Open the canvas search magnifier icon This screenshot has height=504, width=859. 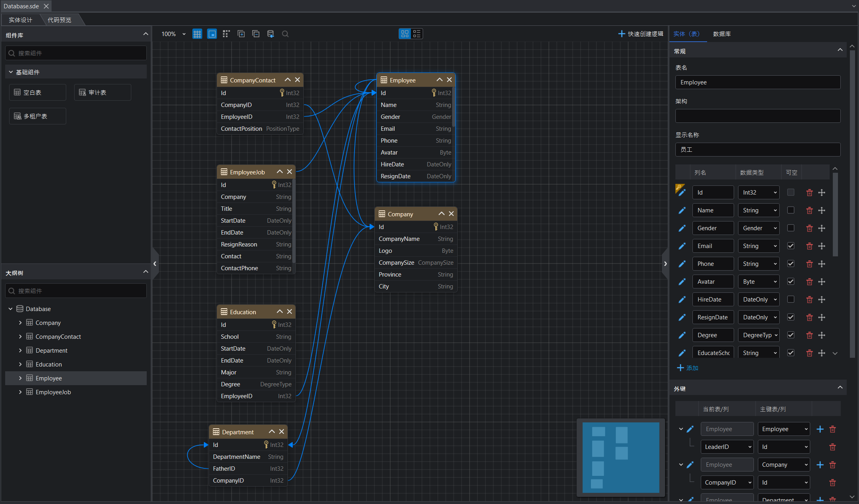pos(285,34)
